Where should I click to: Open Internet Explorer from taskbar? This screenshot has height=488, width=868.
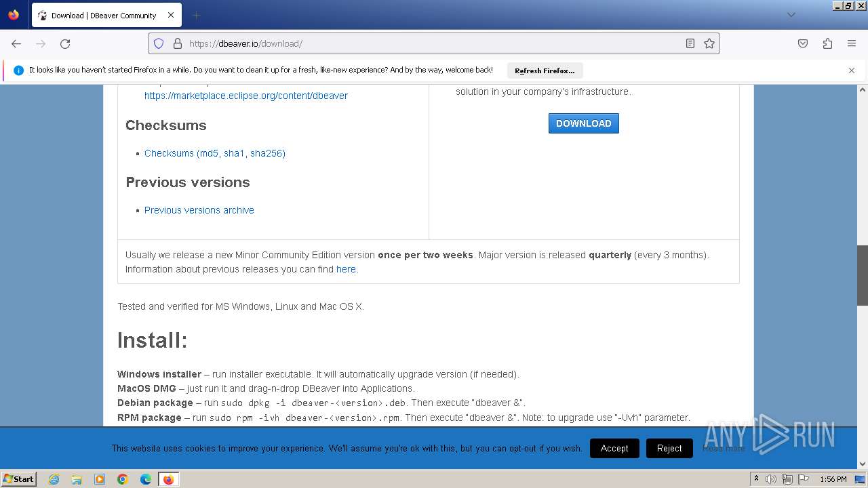click(54, 479)
